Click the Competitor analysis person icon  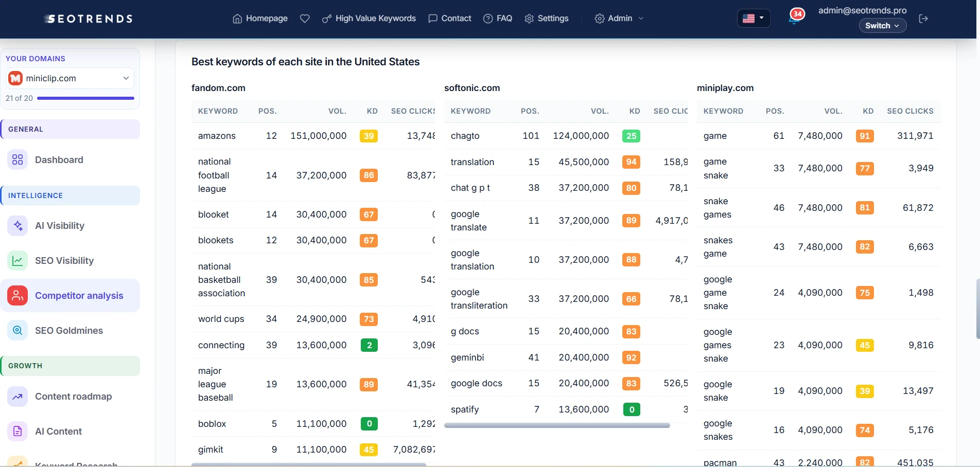click(17, 296)
